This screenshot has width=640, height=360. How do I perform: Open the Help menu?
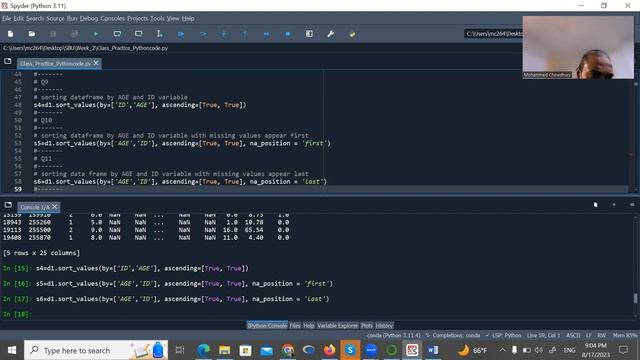click(x=188, y=18)
